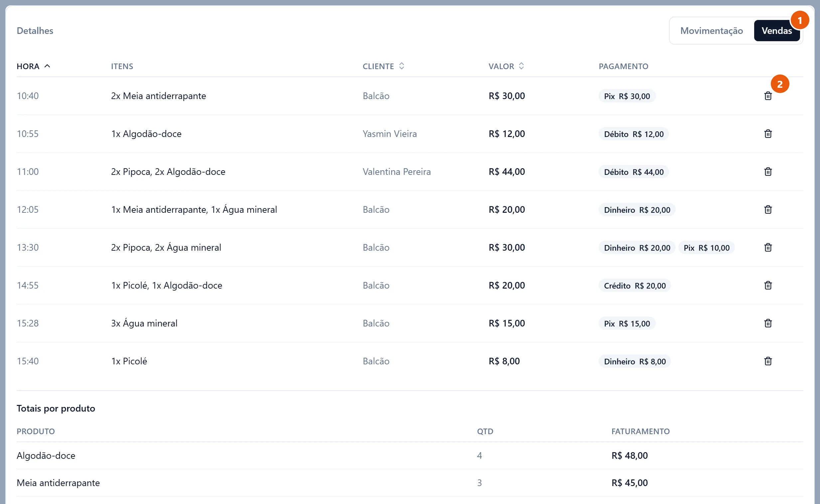Click the R$ 44,00 value cell
The height and width of the screenshot is (504, 820).
coord(507,172)
